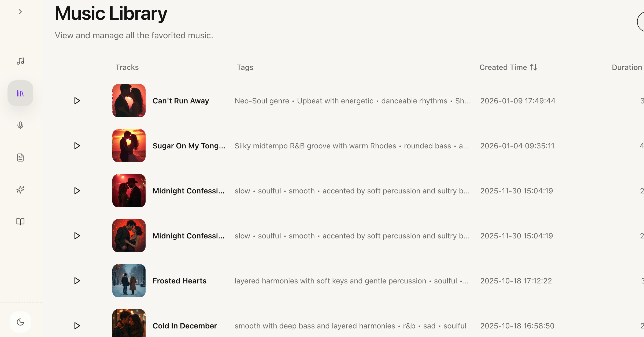Viewport: 644px width, 337px height.
Task: Expand the sidebar with the chevron arrow
Action: [20, 12]
